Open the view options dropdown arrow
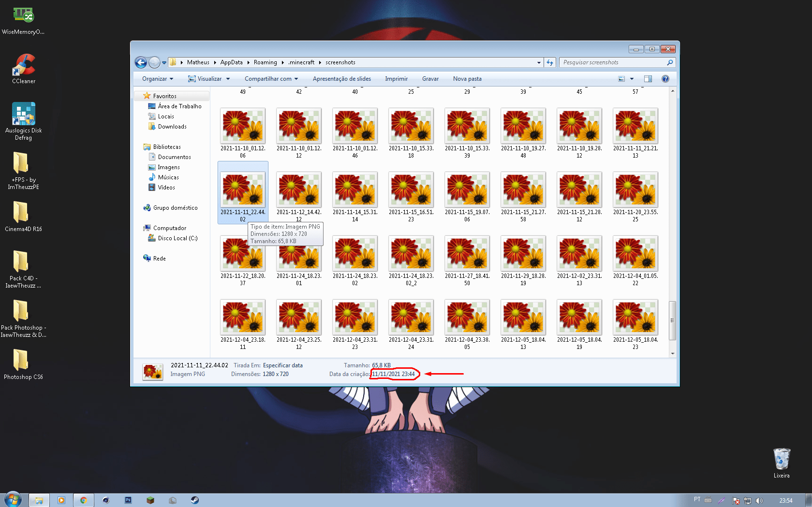Image resolution: width=812 pixels, height=507 pixels. point(632,79)
